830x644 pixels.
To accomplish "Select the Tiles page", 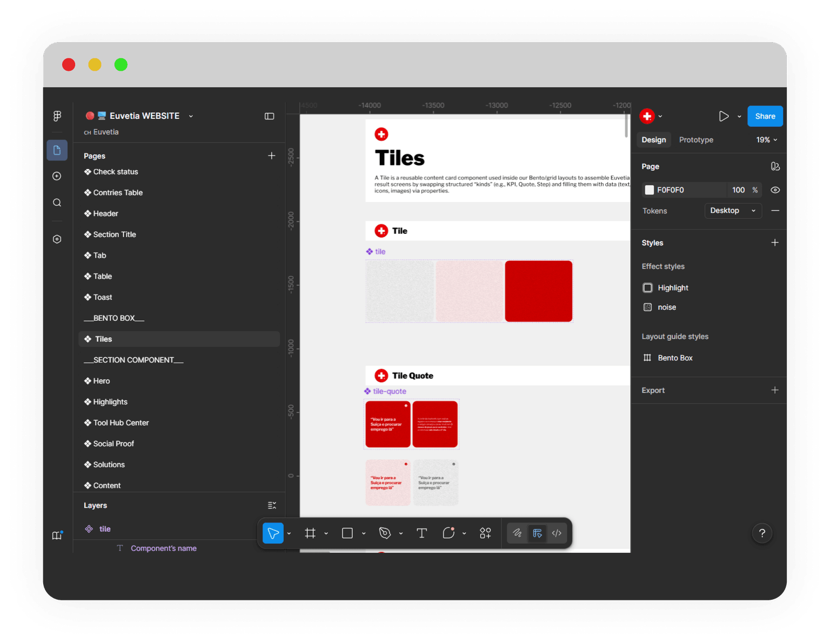I will pyautogui.click(x=179, y=339).
